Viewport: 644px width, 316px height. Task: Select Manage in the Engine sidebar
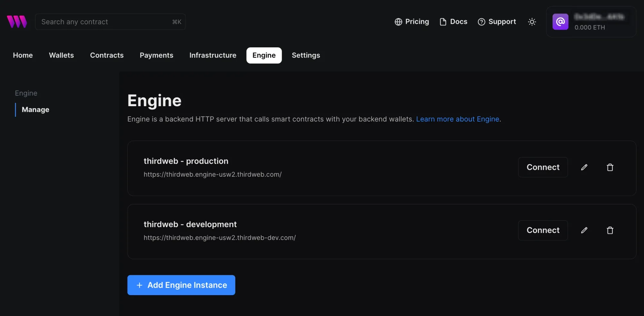tap(35, 110)
